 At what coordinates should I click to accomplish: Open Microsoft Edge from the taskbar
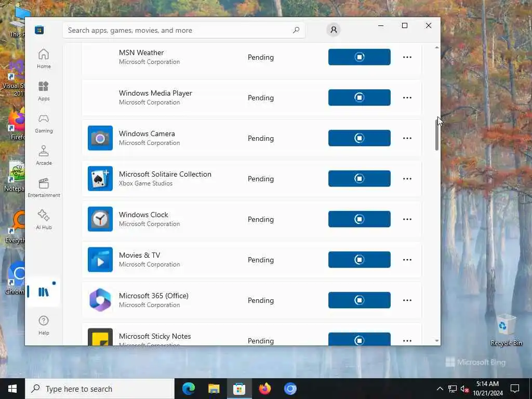[188, 389]
